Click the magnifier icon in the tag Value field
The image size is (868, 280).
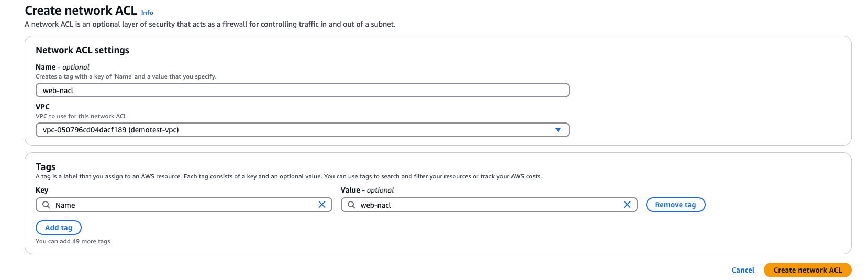pos(352,205)
